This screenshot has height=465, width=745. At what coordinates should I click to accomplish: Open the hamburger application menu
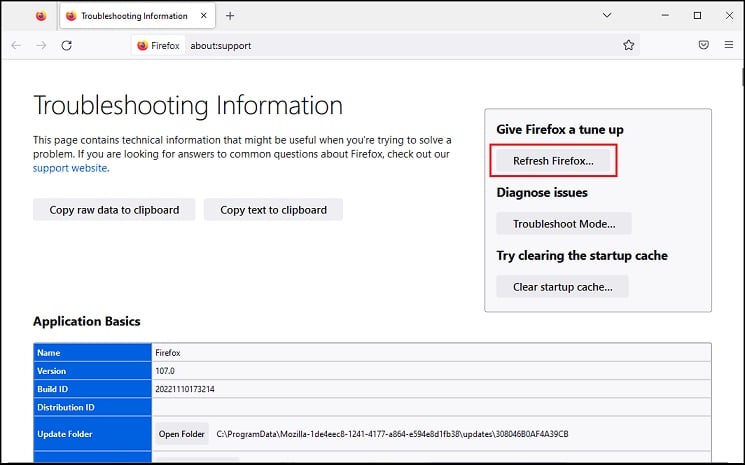pos(729,45)
